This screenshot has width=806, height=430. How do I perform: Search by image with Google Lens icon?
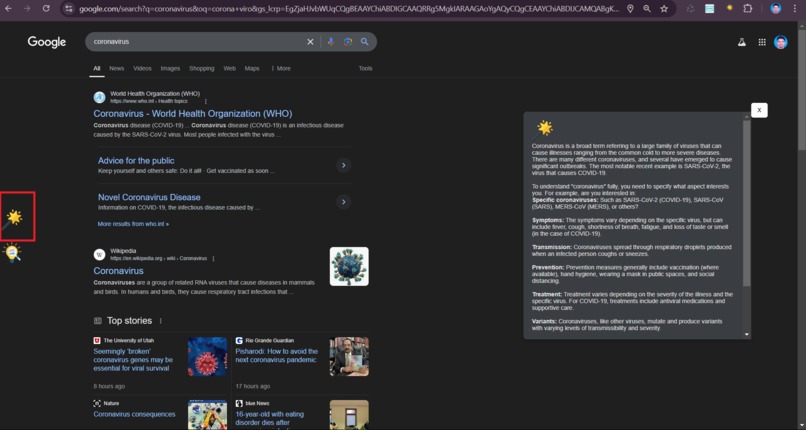[x=348, y=42]
